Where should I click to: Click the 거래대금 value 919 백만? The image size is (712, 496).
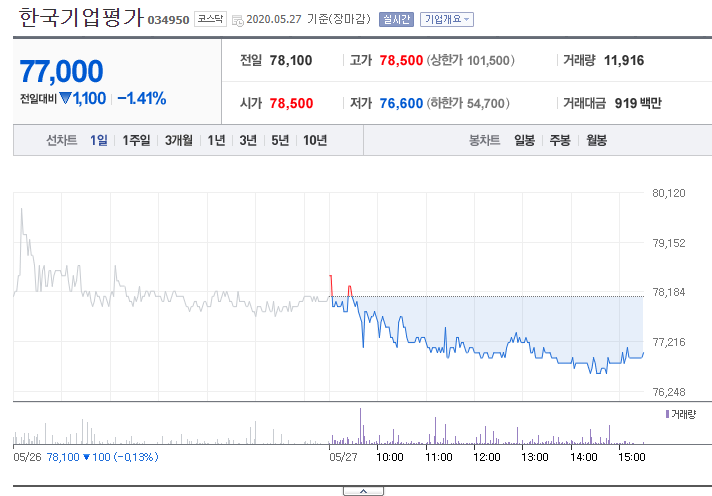click(638, 104)
